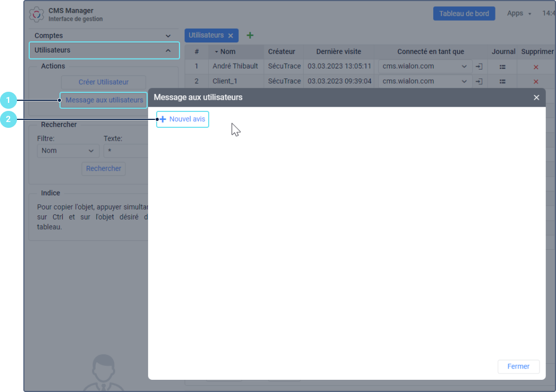The image size is (556, 392).
Task: Open site dropdown for André Thibault
Action: tap(425, 67)
